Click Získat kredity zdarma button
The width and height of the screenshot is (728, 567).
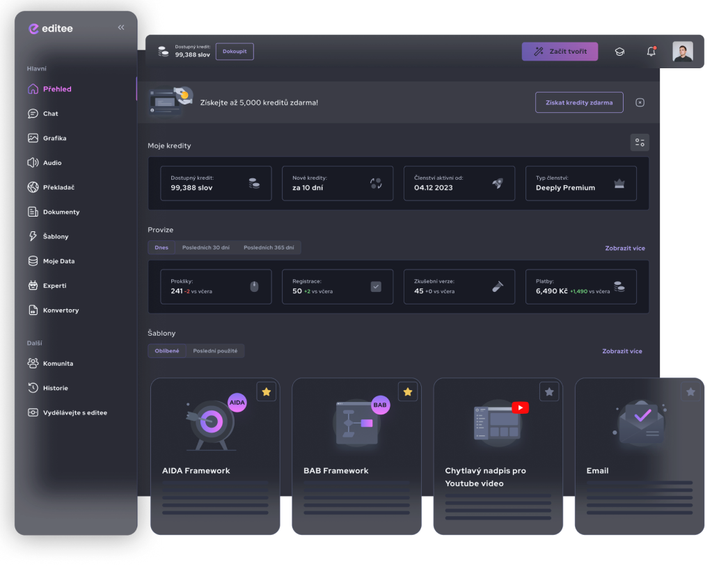pos(579,102)
